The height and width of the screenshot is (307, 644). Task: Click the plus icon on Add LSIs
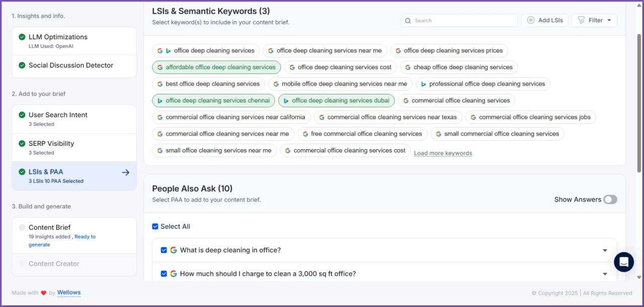point(530,20)
